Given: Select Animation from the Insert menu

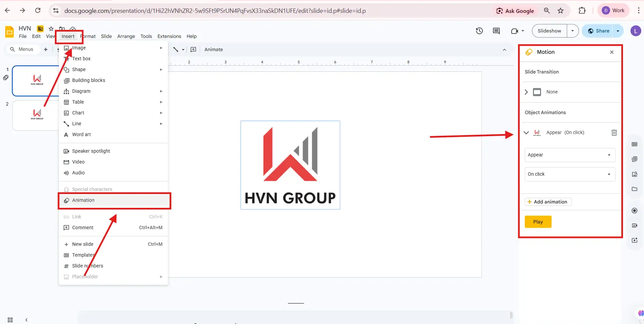Looking at the screenshot, I should pos(83,200).
